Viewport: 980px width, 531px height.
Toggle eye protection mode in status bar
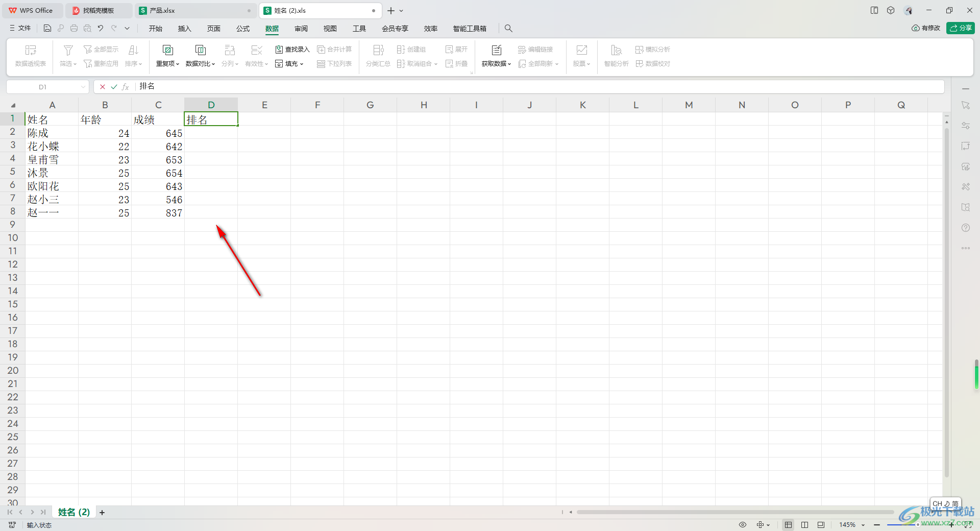[x=743, y=525]
